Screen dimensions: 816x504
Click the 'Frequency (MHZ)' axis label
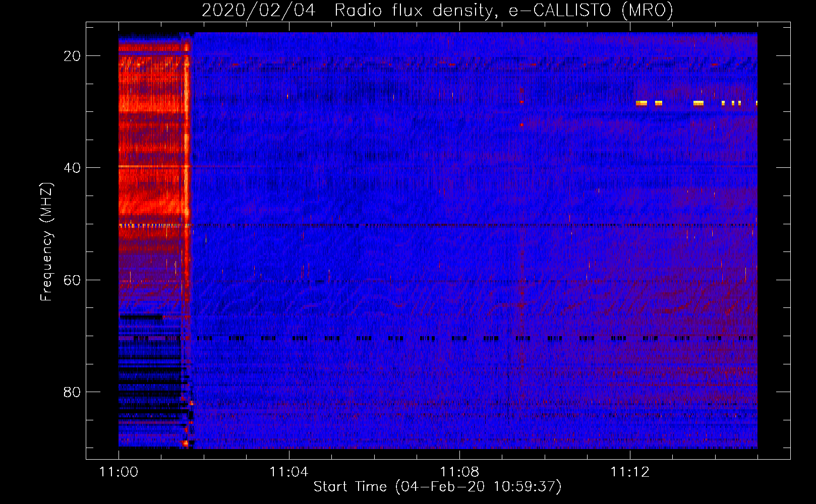(46, 242)
